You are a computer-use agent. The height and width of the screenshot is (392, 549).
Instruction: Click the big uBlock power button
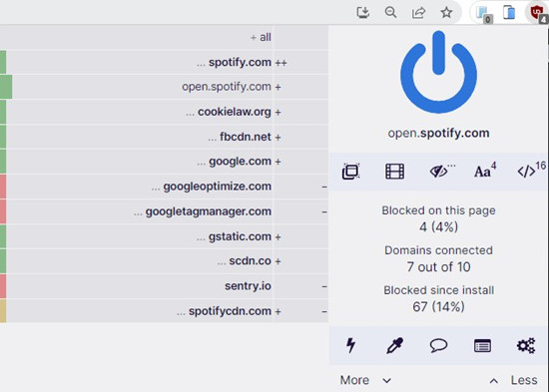click(x=438, y=72)
